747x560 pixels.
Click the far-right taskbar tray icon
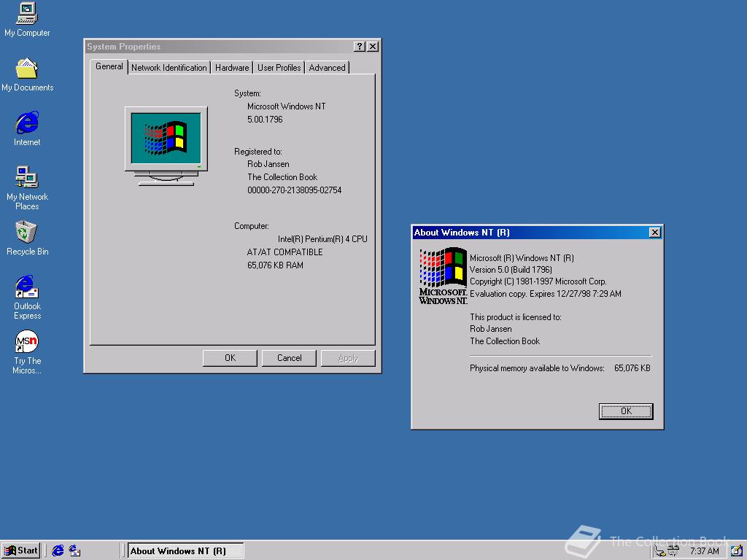pos(737,551)
